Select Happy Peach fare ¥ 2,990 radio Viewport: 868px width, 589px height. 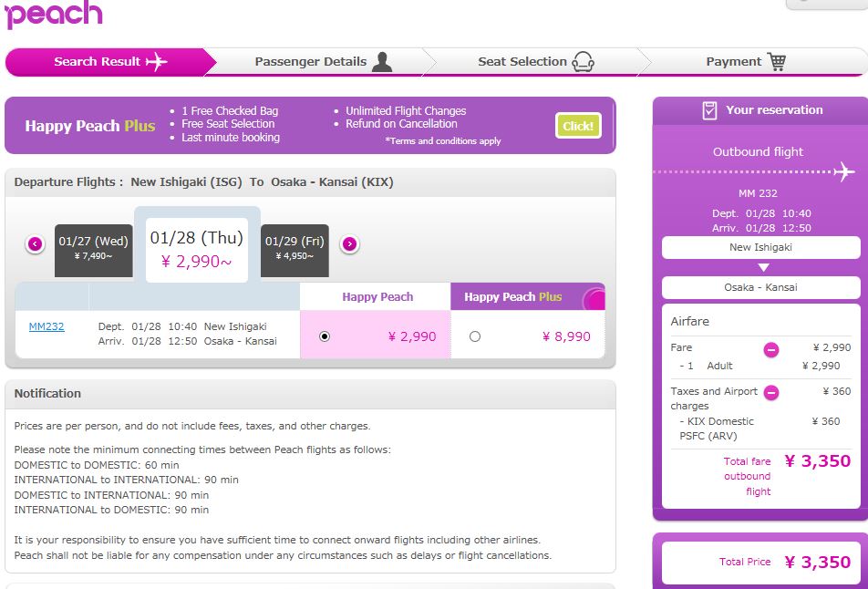coord(325,336)
